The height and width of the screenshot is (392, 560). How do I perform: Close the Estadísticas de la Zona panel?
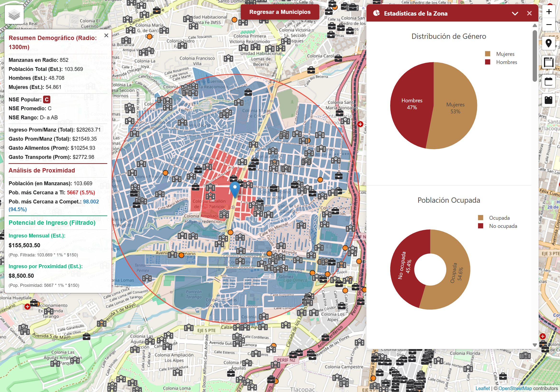pyautogui.click(x=529, y=13)
